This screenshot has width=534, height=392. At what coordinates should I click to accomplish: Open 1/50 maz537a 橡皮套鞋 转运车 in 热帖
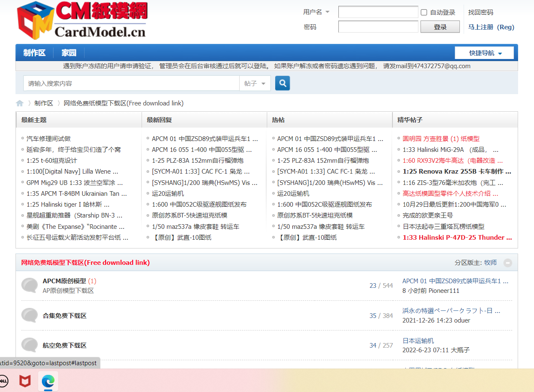tap(321, 226)
